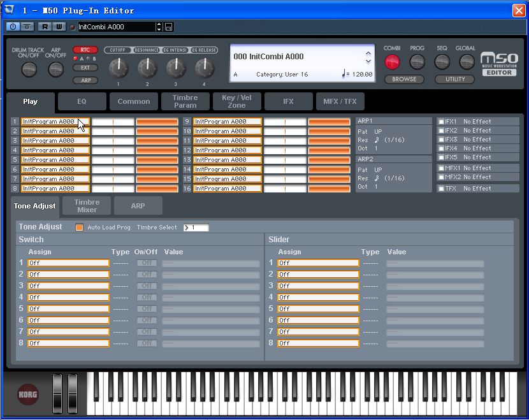The image size is (529, 420).
Task: Switch to the MFX / TFX tab
Action: tap(340, 101)
